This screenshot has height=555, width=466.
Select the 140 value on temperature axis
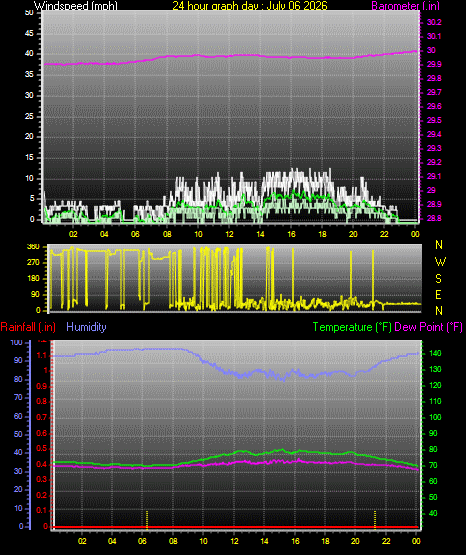tap(435, 353)
